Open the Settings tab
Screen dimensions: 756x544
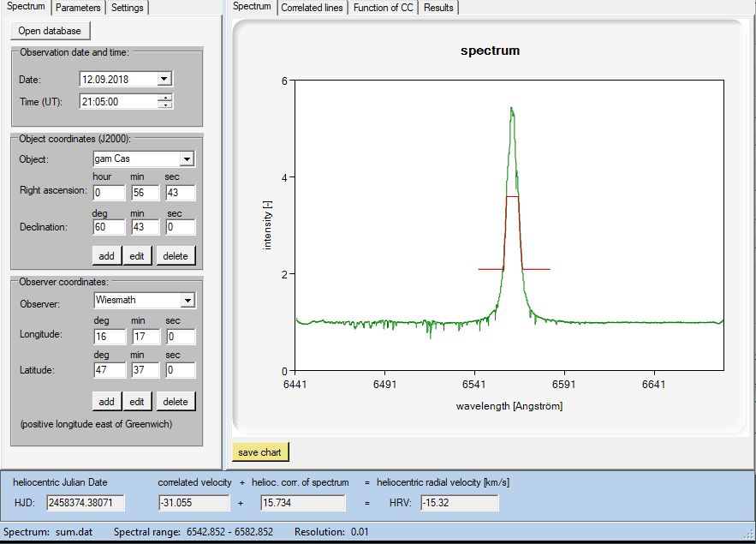pyautogui.click(x=128, y=8)
